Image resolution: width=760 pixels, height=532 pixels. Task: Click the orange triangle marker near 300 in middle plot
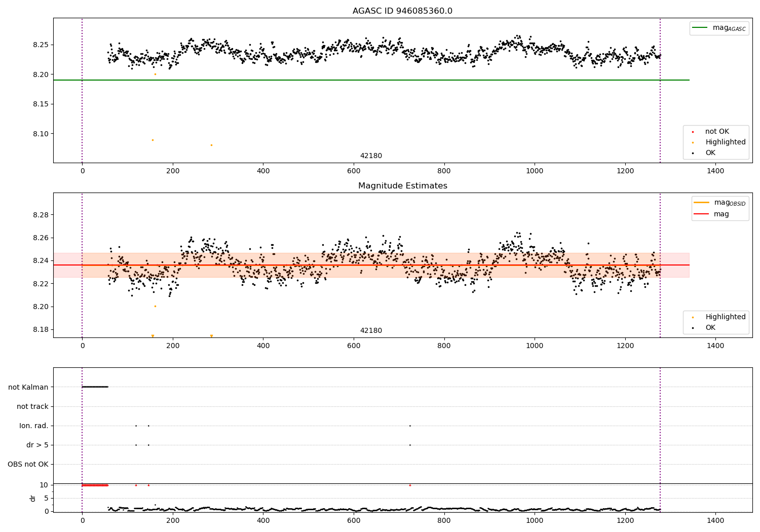coord(211,336)
